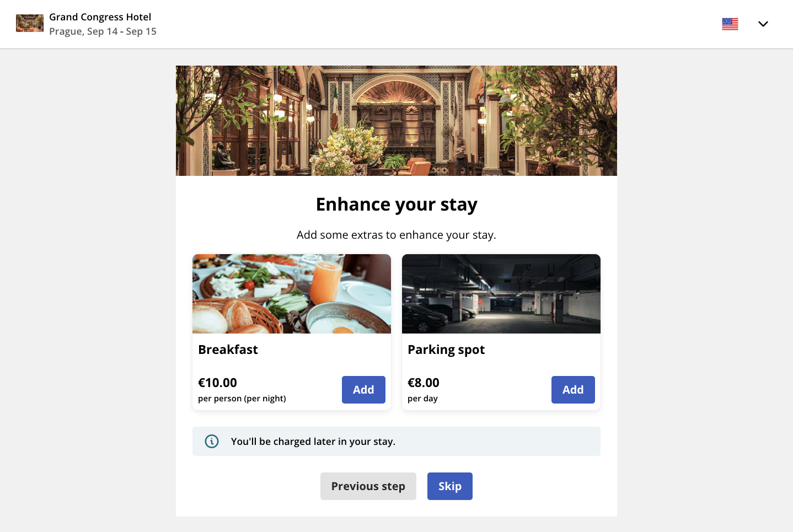Click the Enhance your stay heading
The height and width of the screenshot is (532, 793).
click(396, 204)
